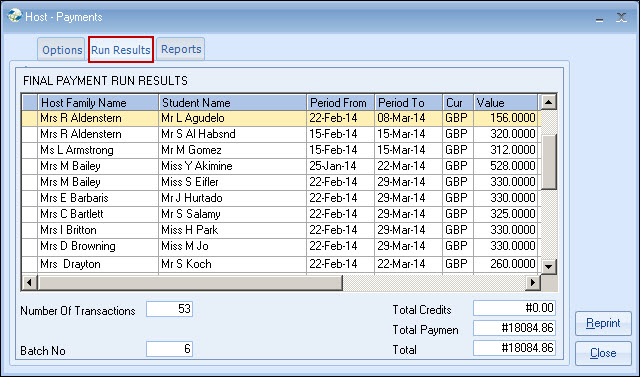
Task: Click the horizontal scrollbar thumb
Action: click(190, 282)
